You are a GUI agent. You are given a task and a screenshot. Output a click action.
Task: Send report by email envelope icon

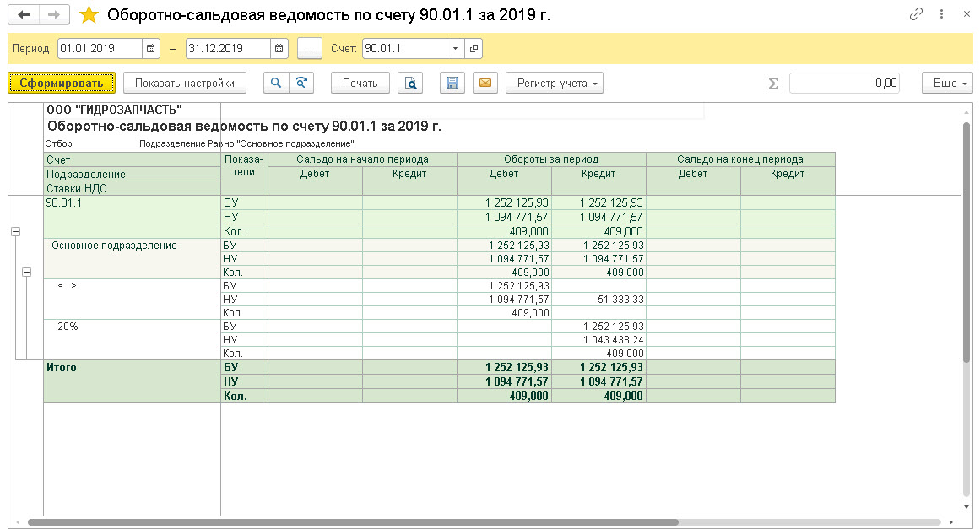[485, 83]
